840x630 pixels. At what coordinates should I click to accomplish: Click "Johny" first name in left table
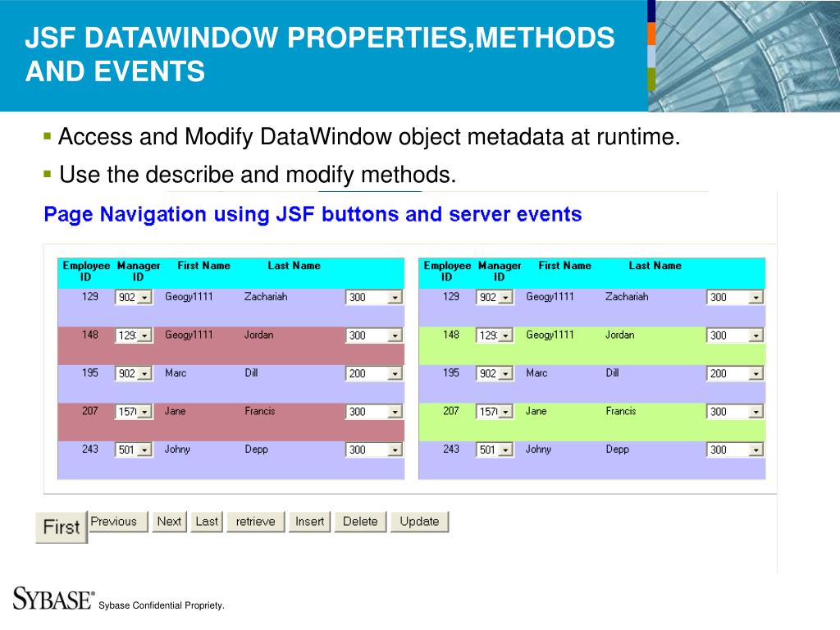click(x=177, y=450)
